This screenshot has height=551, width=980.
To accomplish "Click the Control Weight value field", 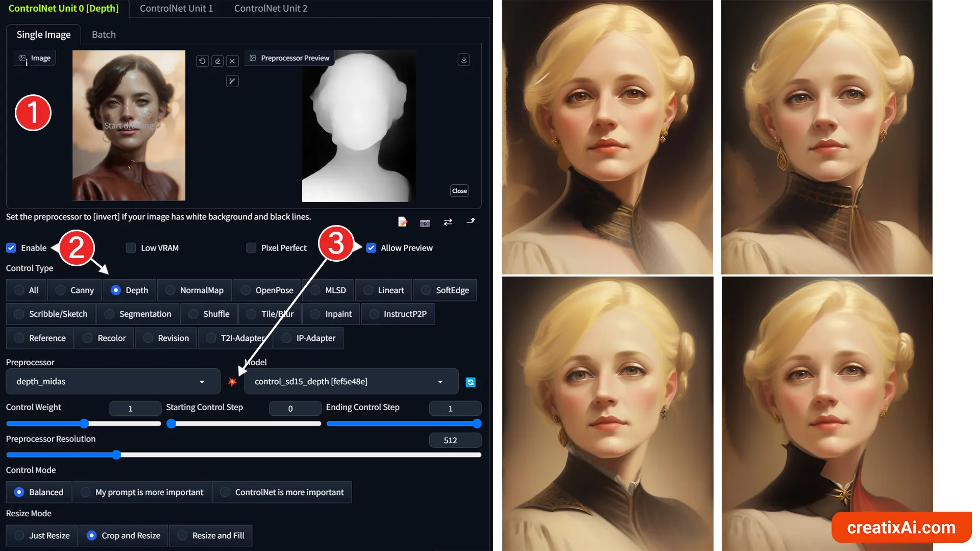I will pyautogui.click(x=135, y=409).
